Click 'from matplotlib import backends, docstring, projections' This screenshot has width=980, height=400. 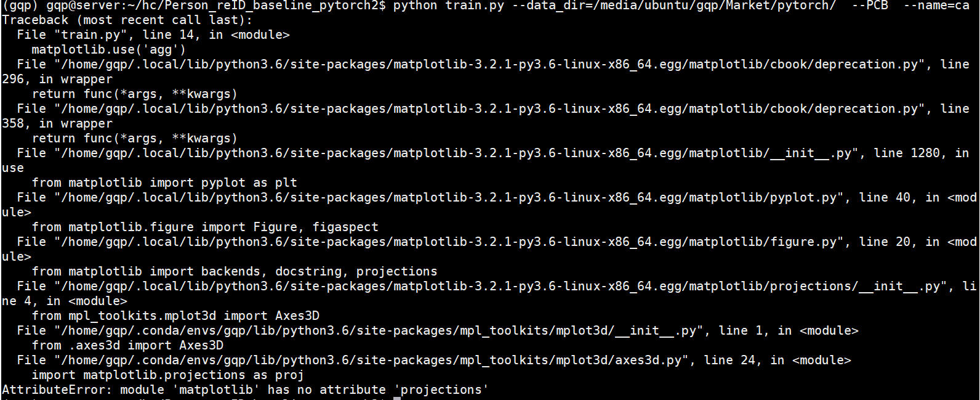(235, 271)
